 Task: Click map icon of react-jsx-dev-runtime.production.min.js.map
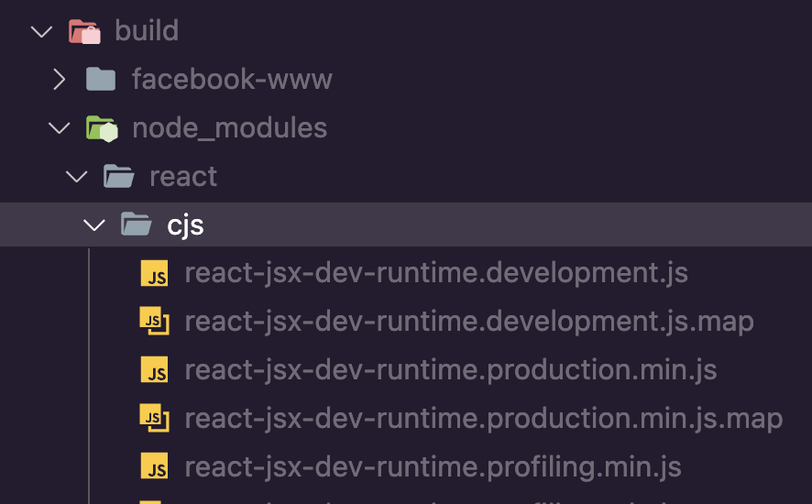click(x=154, y=418)
